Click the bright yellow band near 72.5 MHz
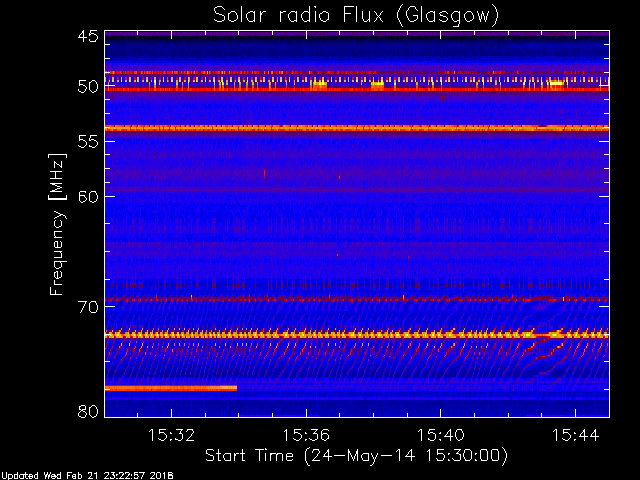 point(357,335)
